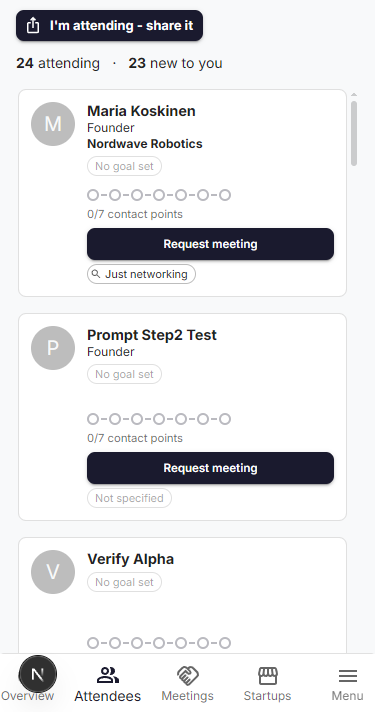Viewport: 375px width, 712px height.
Task: Click the attendee list scrollbar thumb
Action: click(x=354, y=133)
